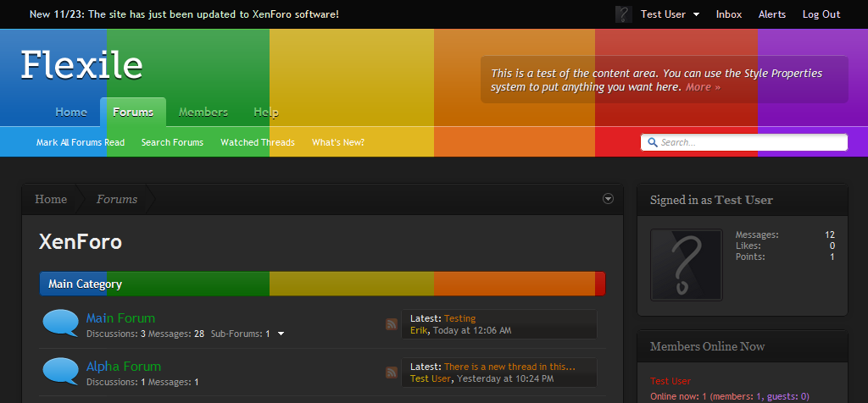Click the Mark All Forums Read link
The width and height of the screenshot is (868, 403).
tap(81, 142)
